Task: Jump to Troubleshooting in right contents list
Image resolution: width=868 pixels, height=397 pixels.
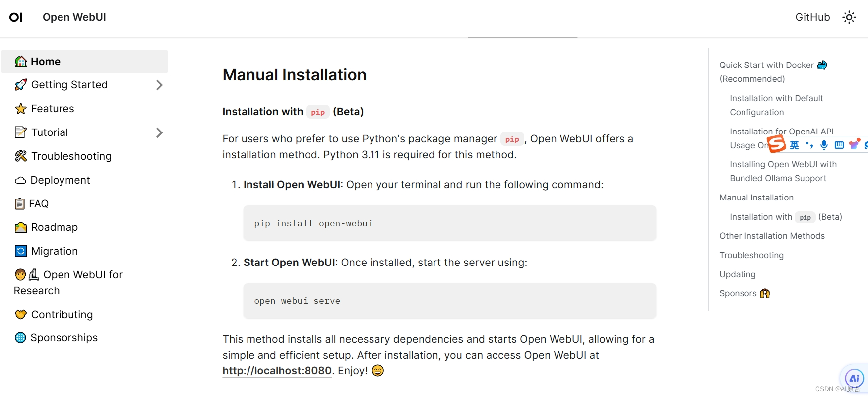Action: [751, 255]
